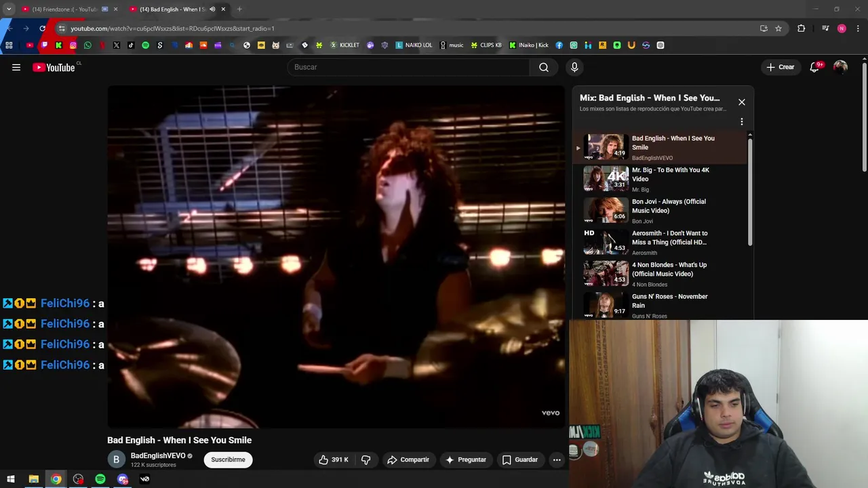View site information in address bar
The height and width of the screenshot is (488, 868).
[x=61, y=28]
